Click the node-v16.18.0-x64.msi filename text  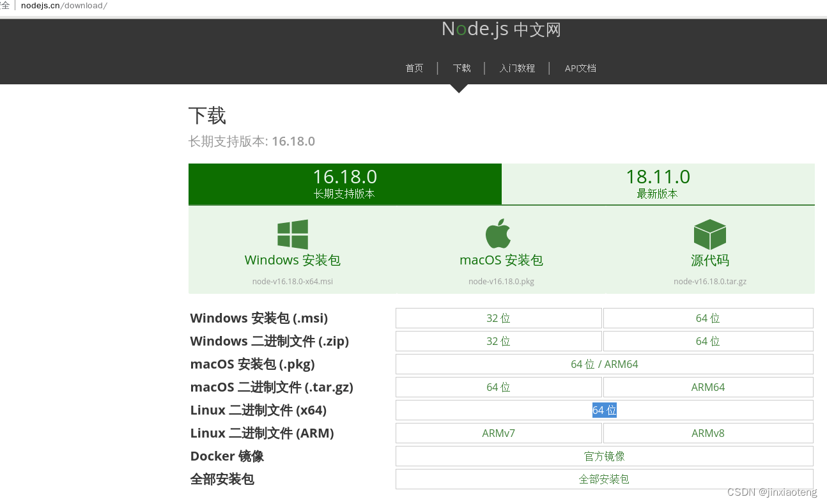click(293, 281)
